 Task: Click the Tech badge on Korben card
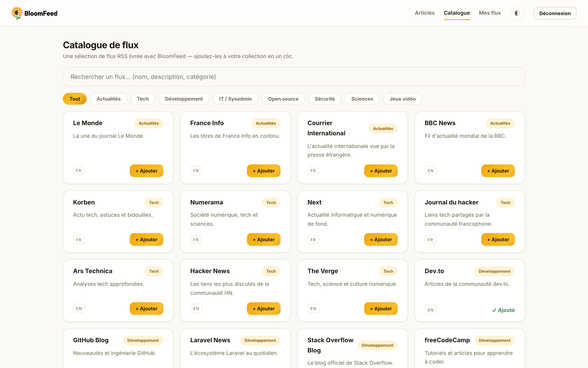(154, 202)
